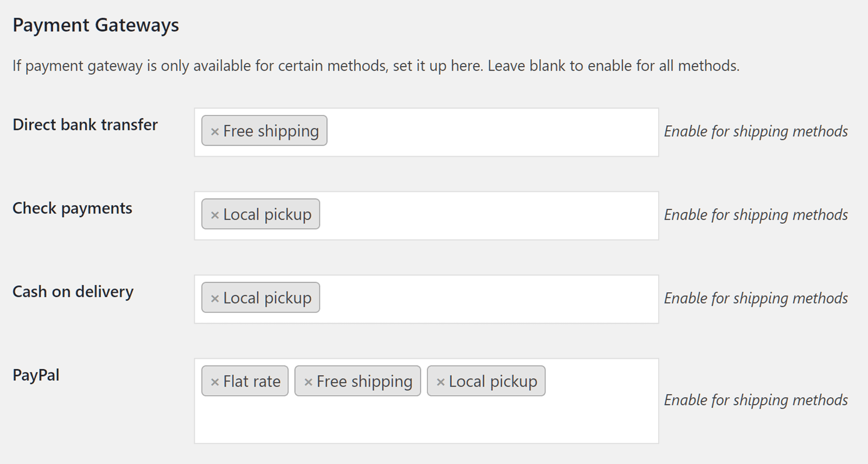Remove Flat rate tag from PayPal
The image size is (868, 464).
point(215,382)
